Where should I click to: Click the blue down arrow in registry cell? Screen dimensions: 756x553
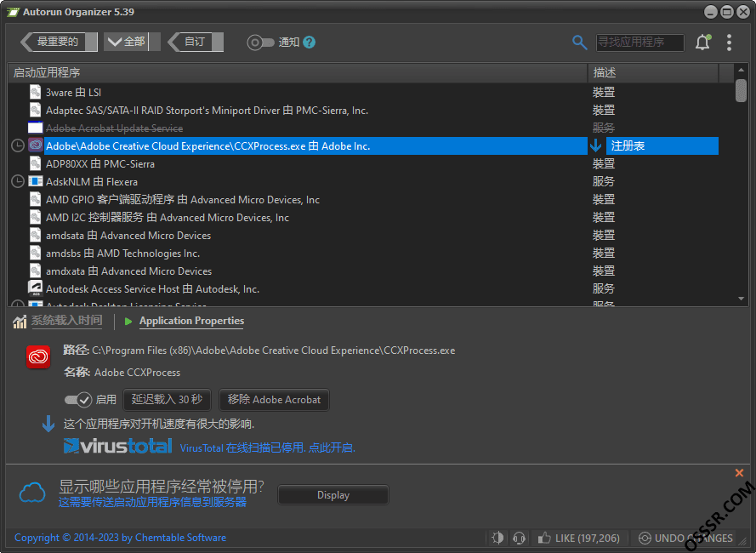tap(596, 145)
